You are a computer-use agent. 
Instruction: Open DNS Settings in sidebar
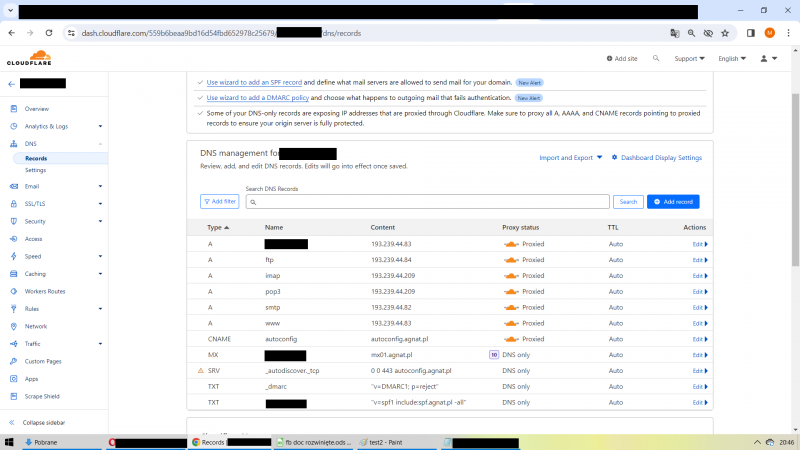pyautogui.click(x=35, y=170)
